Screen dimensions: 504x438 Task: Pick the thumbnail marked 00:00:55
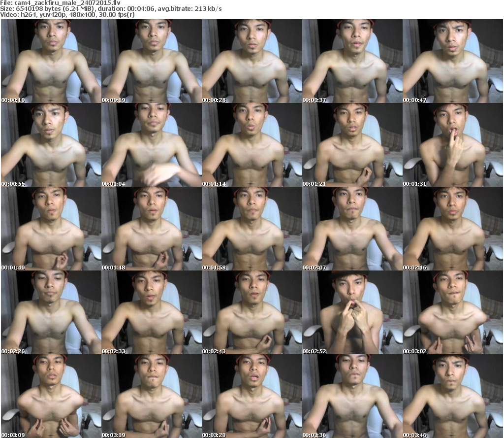coord(51,145)
